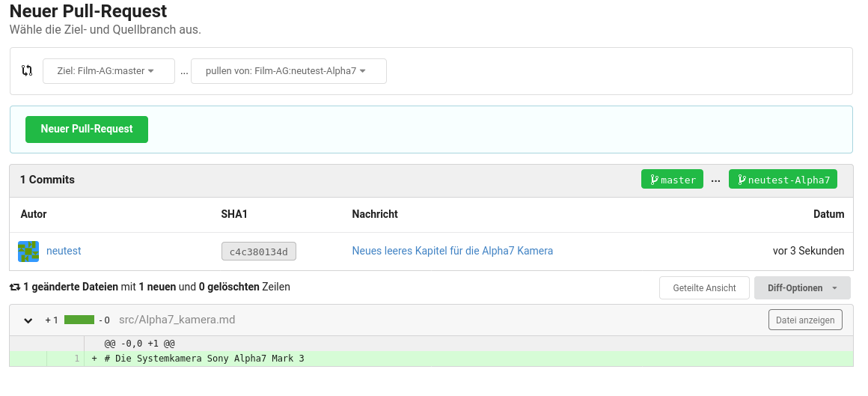This screenshot has height=396, width=868.
Task: Click line number 1 in the diff
Action: pyautogui.click(x=76, y=359)
